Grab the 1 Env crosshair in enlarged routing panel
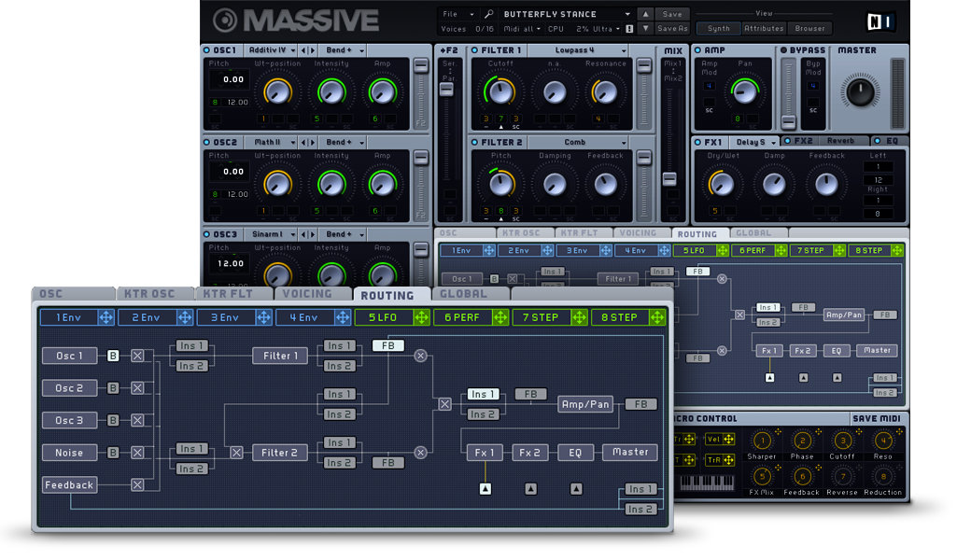This screenshot has width=971, height=560. pyautogui.click(x=106, y=317)
